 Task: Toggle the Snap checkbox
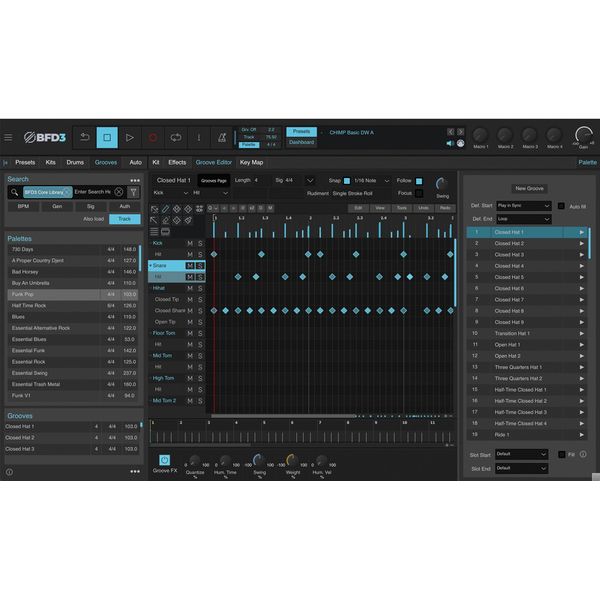click(x=347, y=181)
